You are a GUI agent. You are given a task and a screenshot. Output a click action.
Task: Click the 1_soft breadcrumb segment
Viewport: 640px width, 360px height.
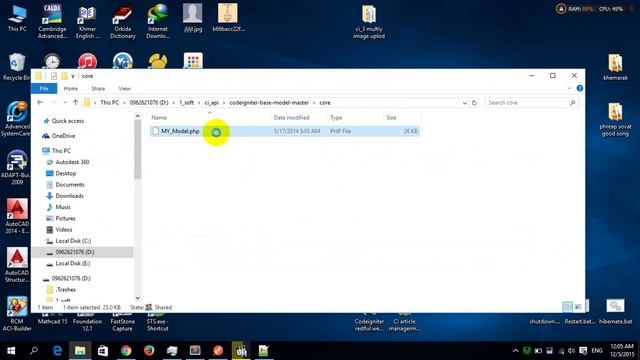187,103
